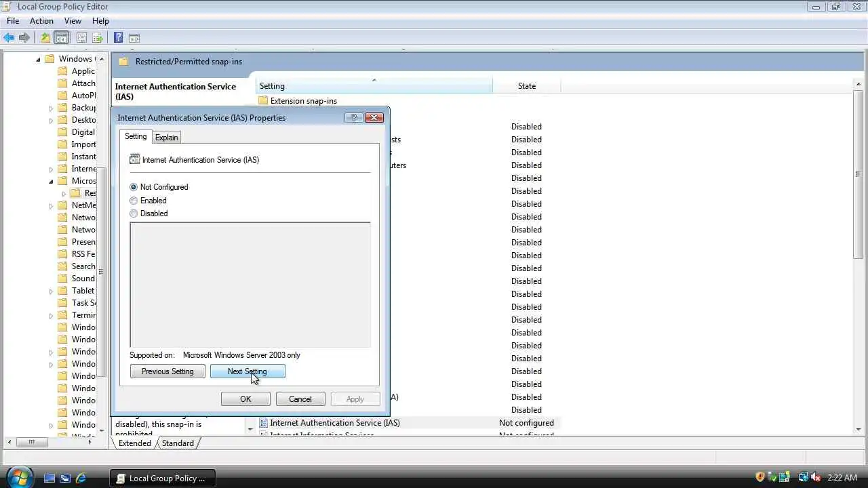Select the Enabled radio button

pos(134,201)
